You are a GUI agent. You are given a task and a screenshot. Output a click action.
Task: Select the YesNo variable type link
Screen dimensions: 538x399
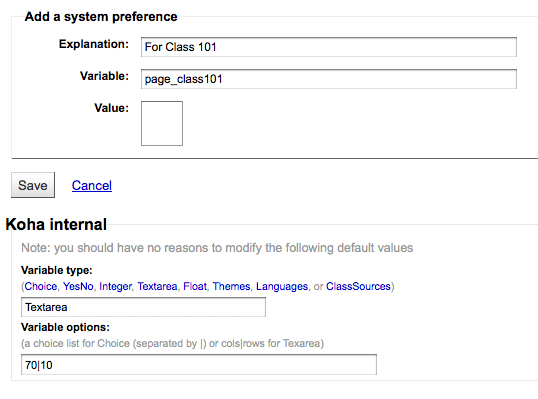click(x=78, y=286)
